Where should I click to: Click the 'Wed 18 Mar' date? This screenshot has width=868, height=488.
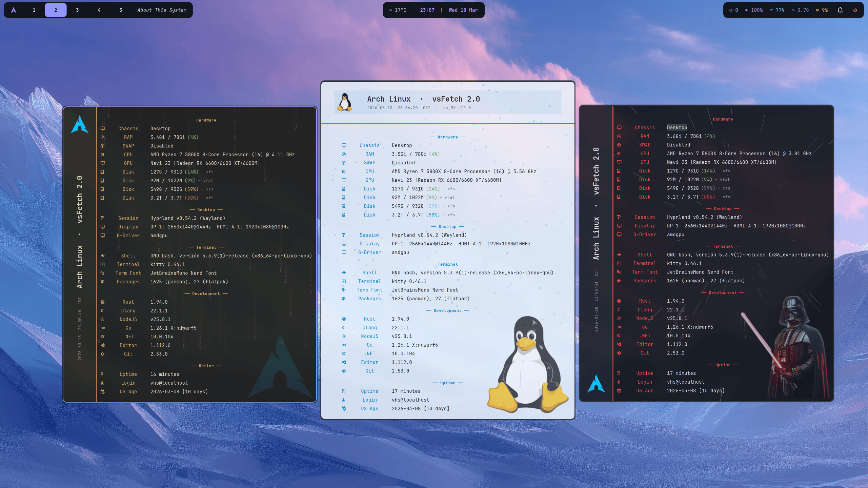(463, 10)
